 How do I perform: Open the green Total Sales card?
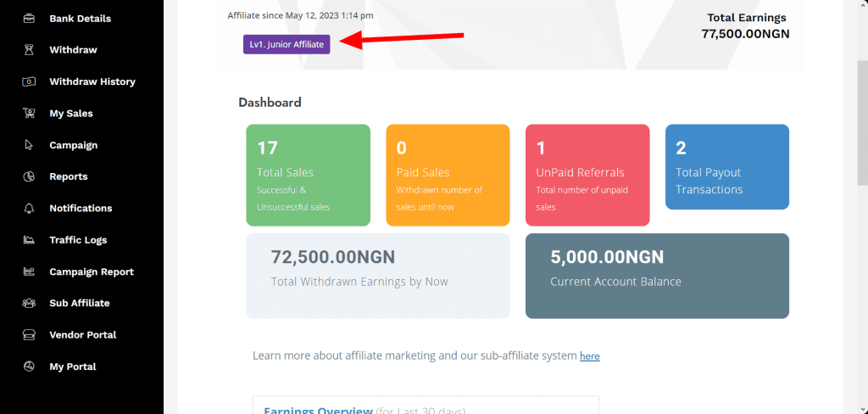(x=308, y=176)
